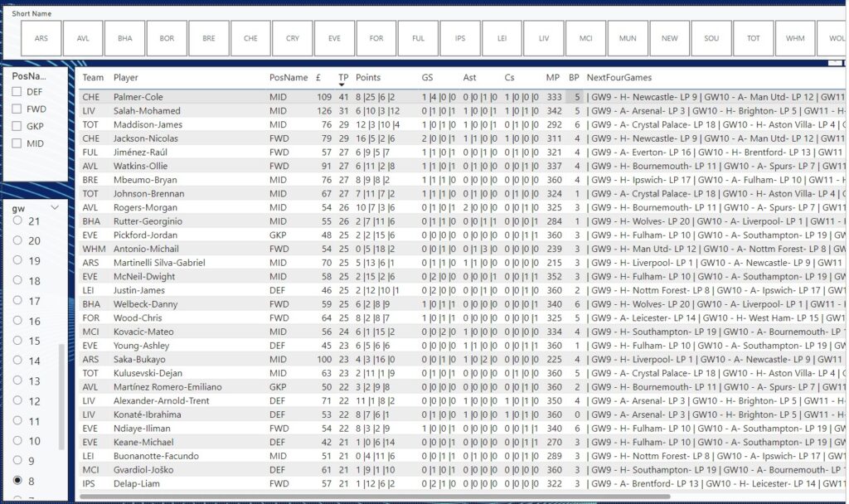Pick the TOT team filter tile
Screen dimensions: 849x504
point(754,38)
